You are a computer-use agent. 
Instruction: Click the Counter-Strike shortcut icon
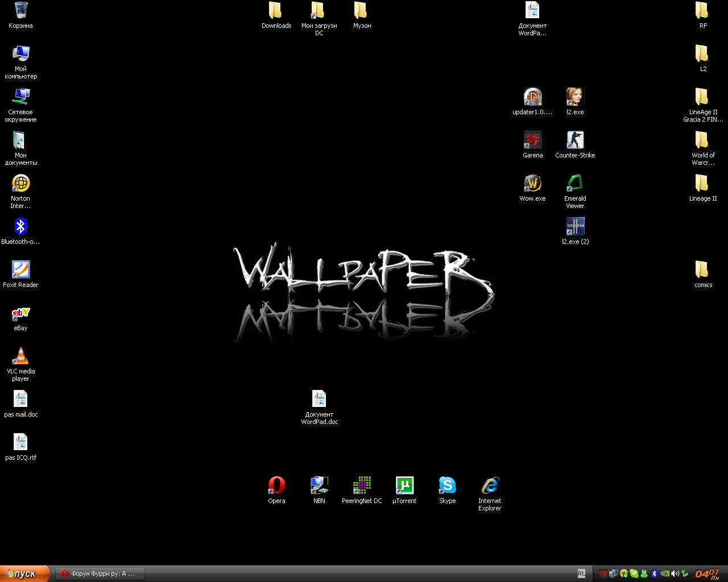[x=575, y=140]
